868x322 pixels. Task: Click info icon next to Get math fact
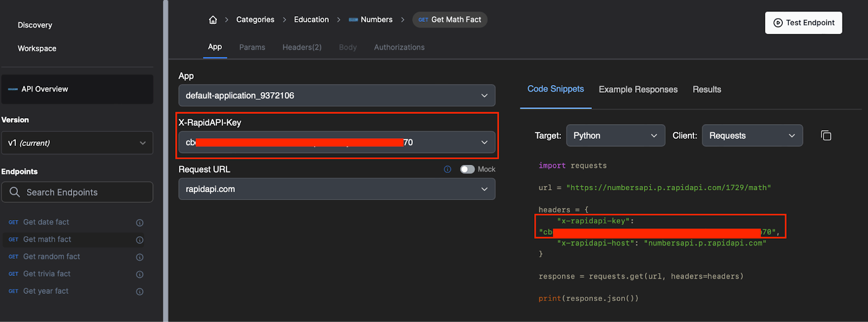(139, 240)
